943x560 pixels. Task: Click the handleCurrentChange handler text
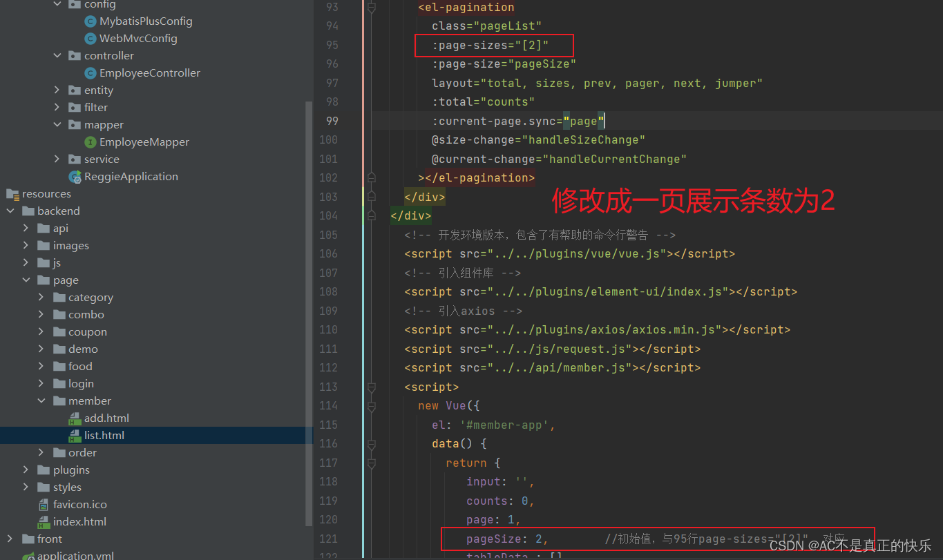click(614, 160)
